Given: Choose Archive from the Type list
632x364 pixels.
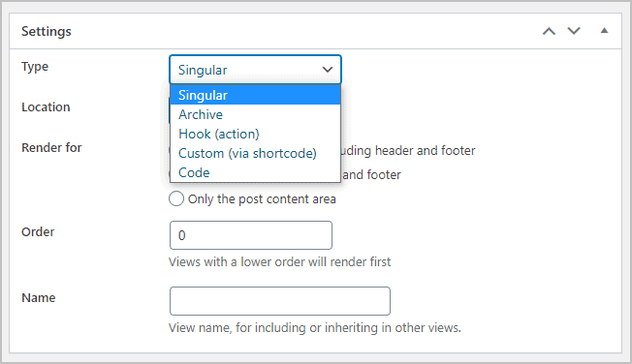Looking at the screenshot, I should coord(256,114).
